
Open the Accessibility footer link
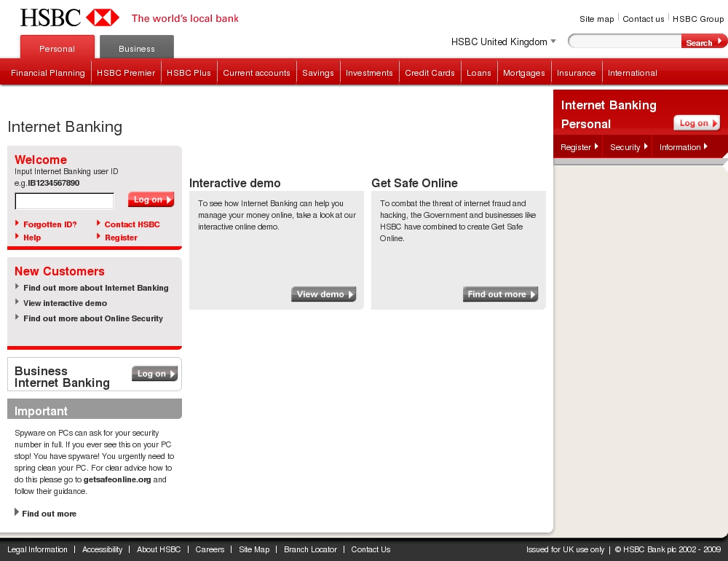(x=102, y=549)
